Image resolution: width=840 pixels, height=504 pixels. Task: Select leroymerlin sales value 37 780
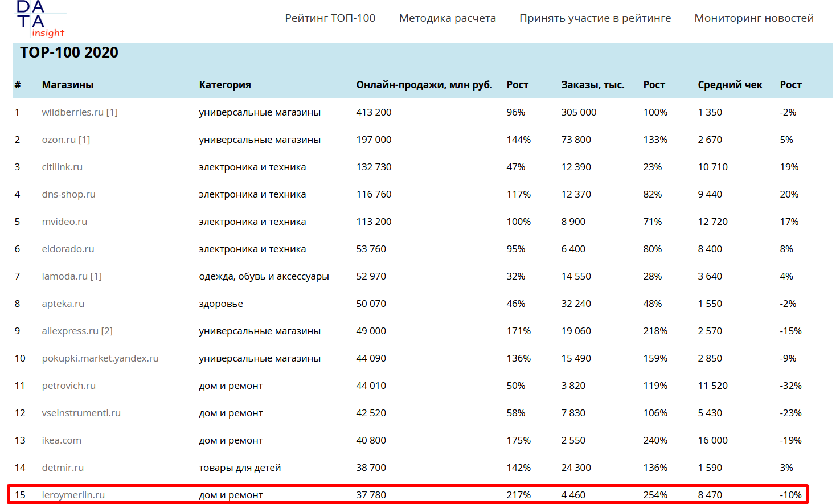[371, 495]
